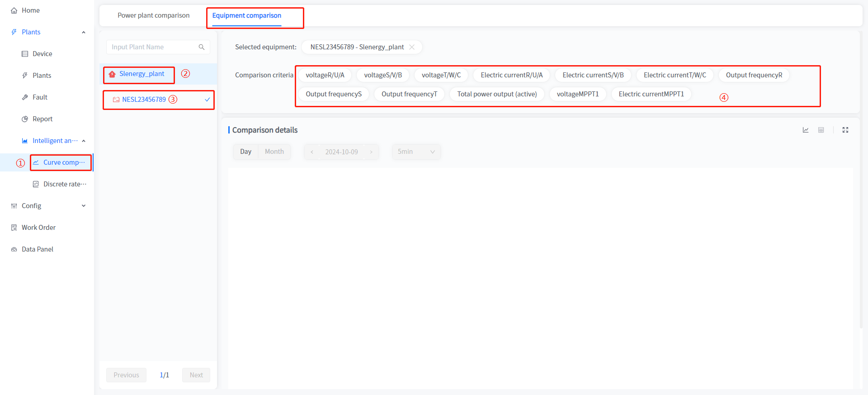Expand the Config menu in sidebar
The width and height of the screenshot is (868, 395).
(47, 206)
